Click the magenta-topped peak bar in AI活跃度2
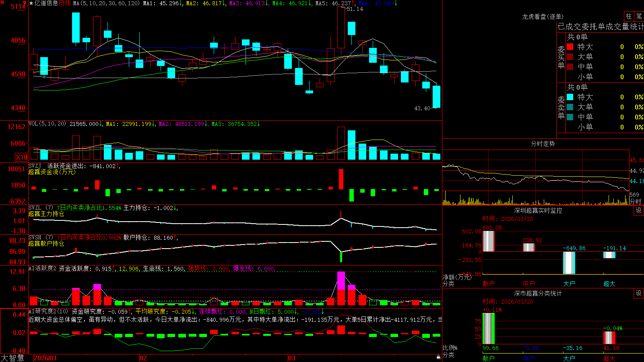The image size is (644, 362). pos(341,288)
